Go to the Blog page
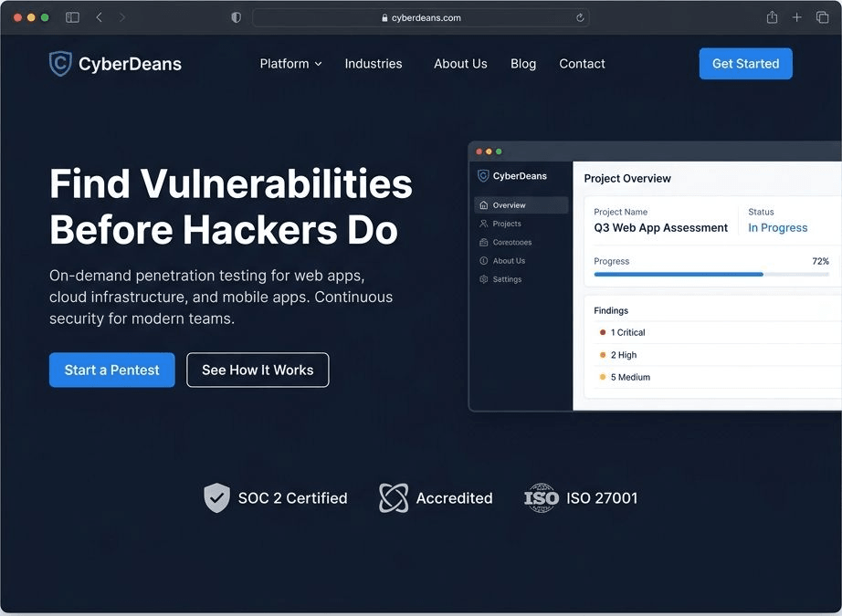842x616 pixels. (x=523, y=64)
